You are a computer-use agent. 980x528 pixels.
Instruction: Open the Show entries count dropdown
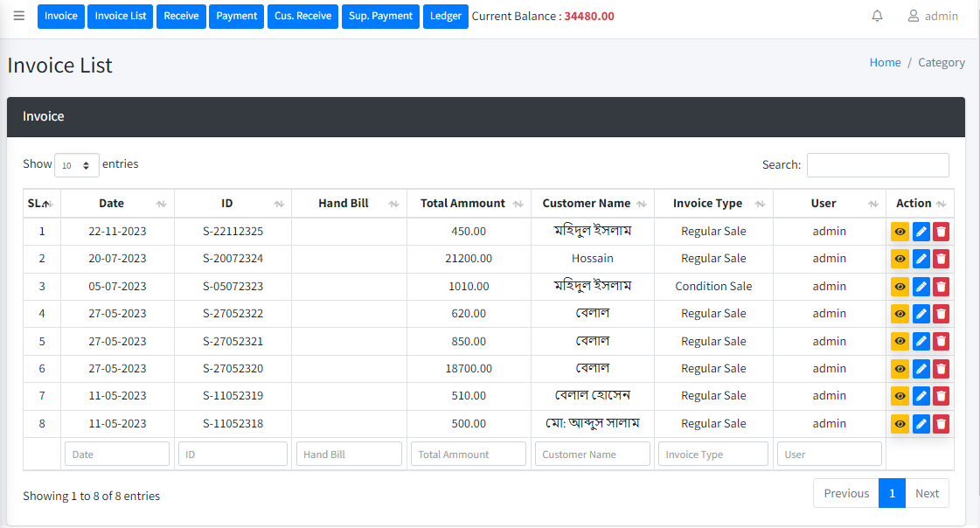pos(76,165)
